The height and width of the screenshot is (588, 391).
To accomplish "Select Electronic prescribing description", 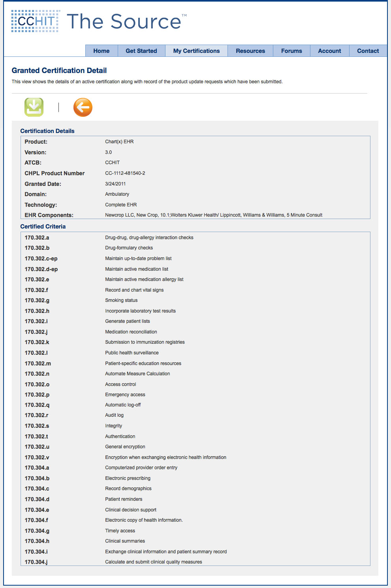I will pos(128,478).
